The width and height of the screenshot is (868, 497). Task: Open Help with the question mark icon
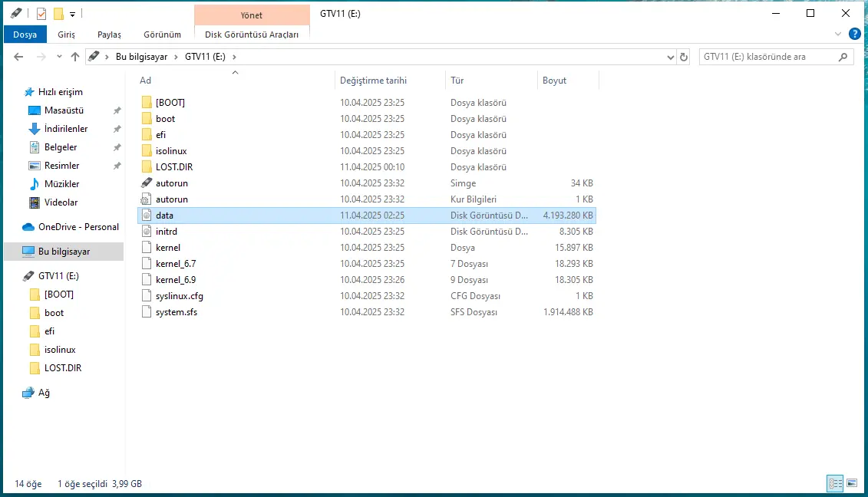pos(855,35)
